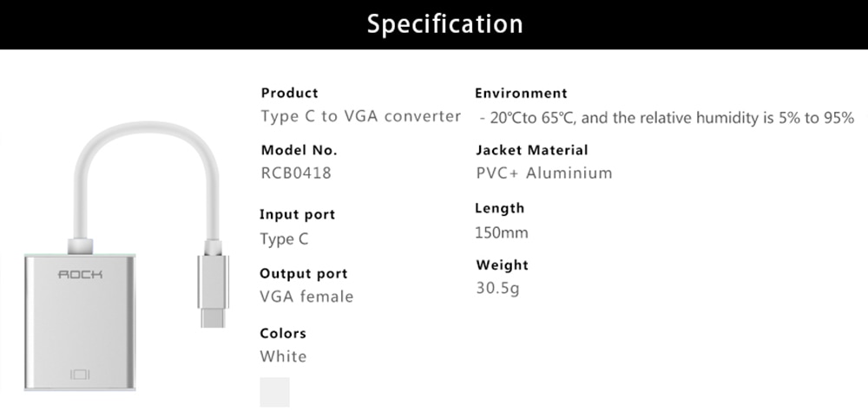868x418 pixels.
Task: Click the Jacket Material heading
Action: (531, 150)
